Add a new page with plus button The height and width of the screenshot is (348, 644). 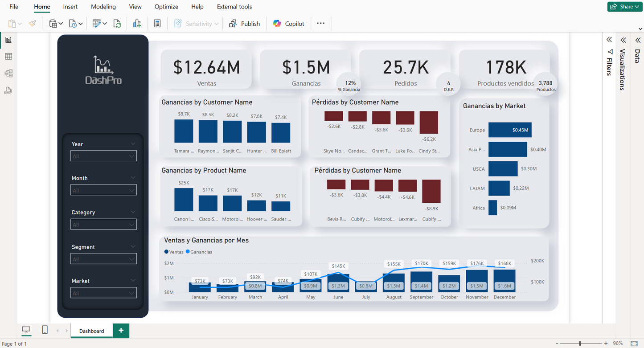[121, 331]
